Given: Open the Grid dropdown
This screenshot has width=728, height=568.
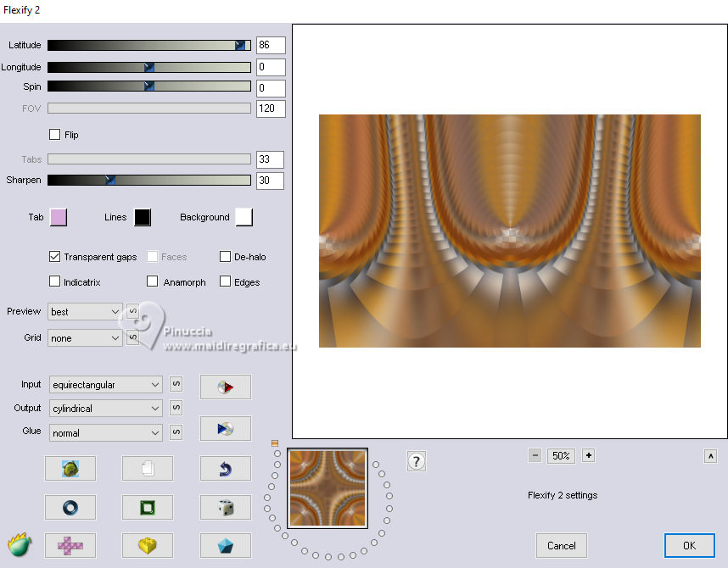Looking at the screenshot, I should coord(85,337).
